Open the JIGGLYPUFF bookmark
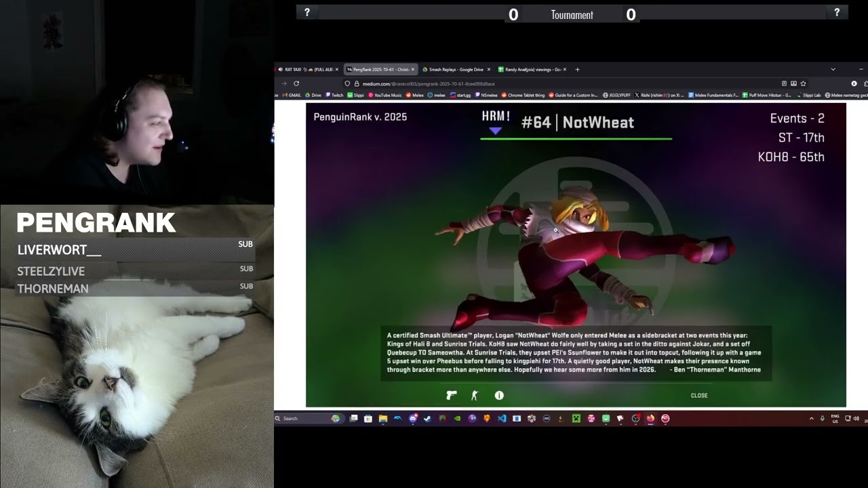Image resolution: width=868 pixels, height=488 pixels. click(x=617, y=95)
